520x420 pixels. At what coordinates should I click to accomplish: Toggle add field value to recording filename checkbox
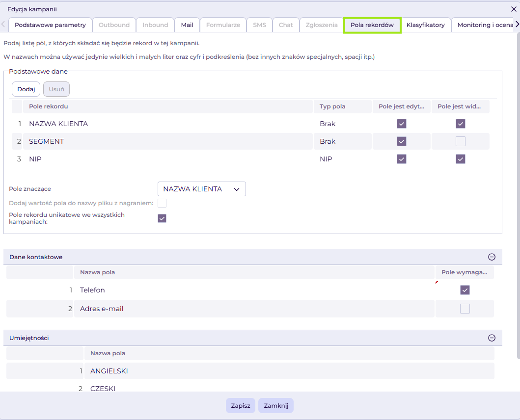[x=162, y=203]
